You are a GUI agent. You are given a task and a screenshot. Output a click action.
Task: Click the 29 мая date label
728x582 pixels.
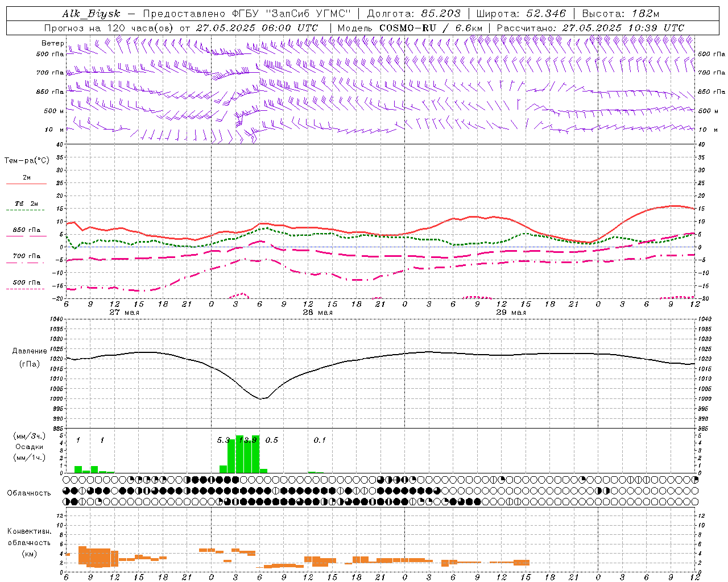(511, 313)
